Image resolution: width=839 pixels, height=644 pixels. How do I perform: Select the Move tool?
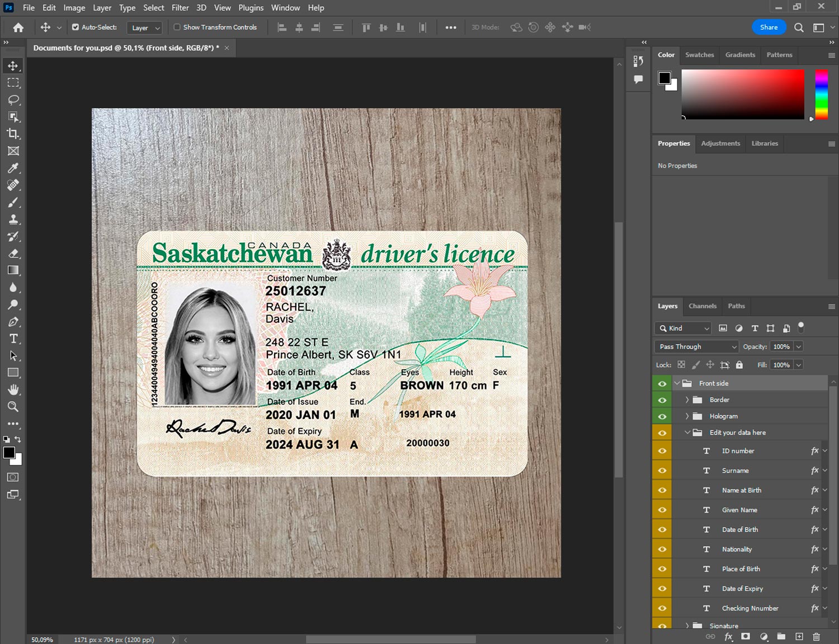pos(13,66)
